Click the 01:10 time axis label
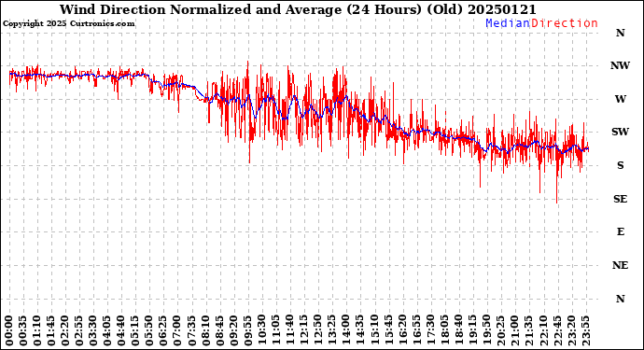 point(37,330)
